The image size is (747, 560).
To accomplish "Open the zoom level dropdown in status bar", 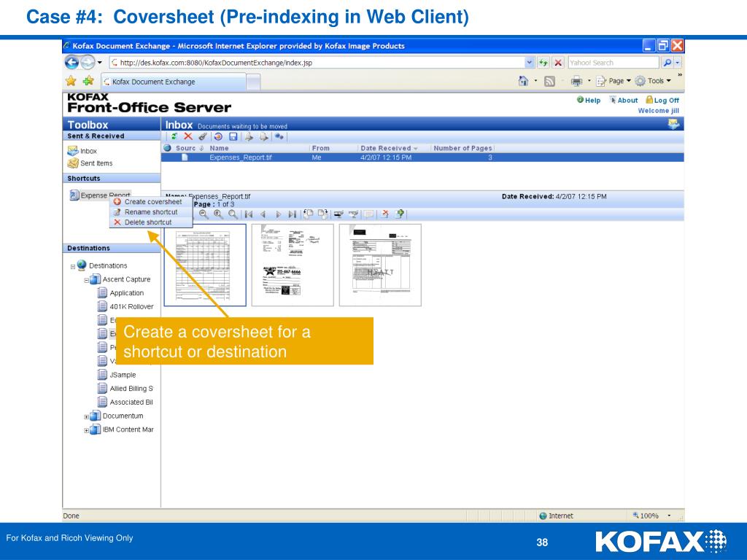I will [x=669, y=516].
